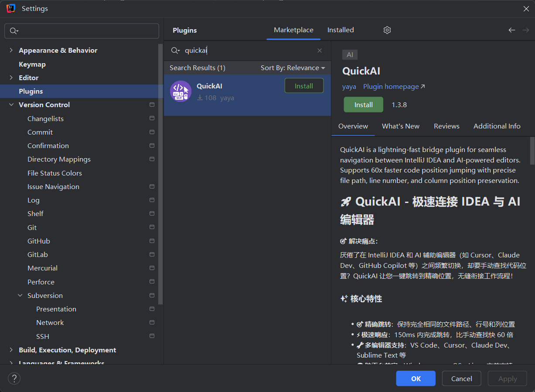The image size is (535, 392).
Task: Click project-level icon beside Confirmation
Action: [x=152, y=145]
